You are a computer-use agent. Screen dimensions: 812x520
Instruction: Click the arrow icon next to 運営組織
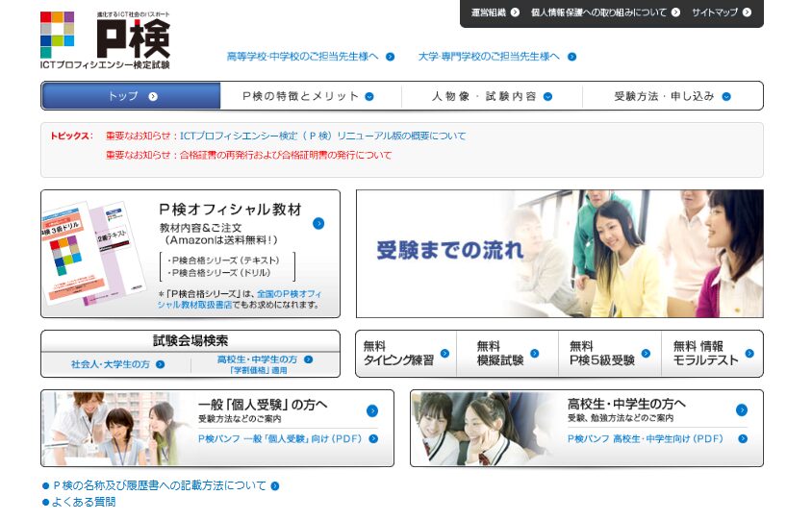pyautogui.click(x=515, y=12)
